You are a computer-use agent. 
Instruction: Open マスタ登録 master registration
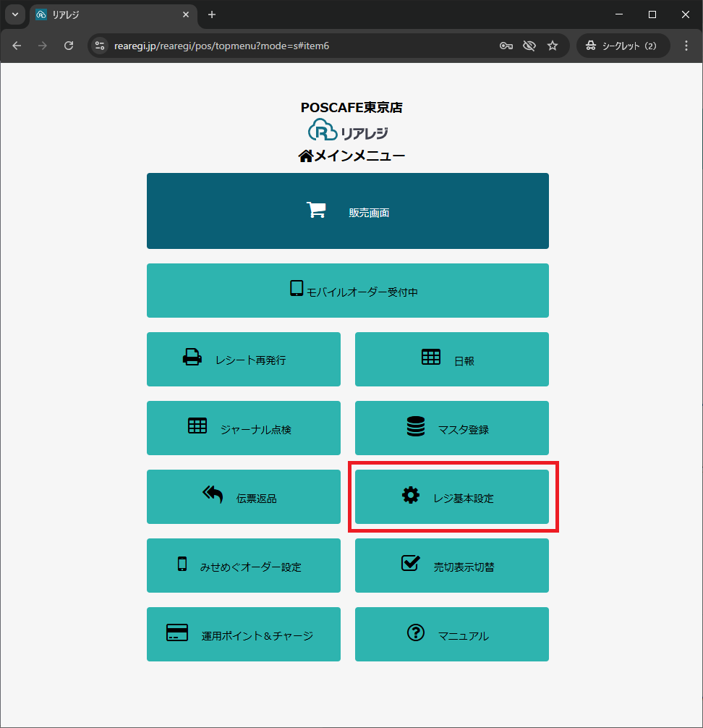click(451, 428)
